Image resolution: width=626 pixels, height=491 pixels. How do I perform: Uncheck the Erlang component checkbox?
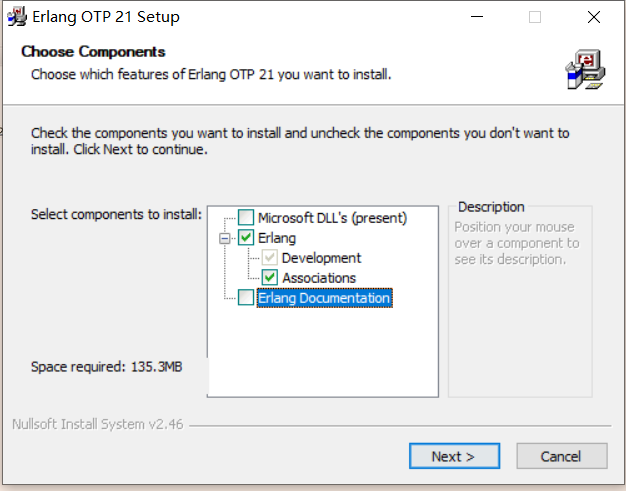coord(246,238)
